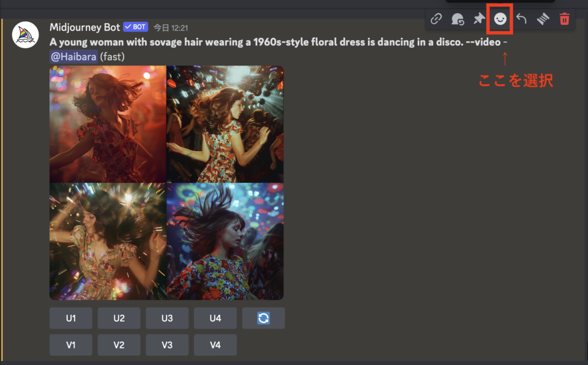Click the U2 upscale button
The height and width of the screenshot is (365, 588).
pos(119,318)
